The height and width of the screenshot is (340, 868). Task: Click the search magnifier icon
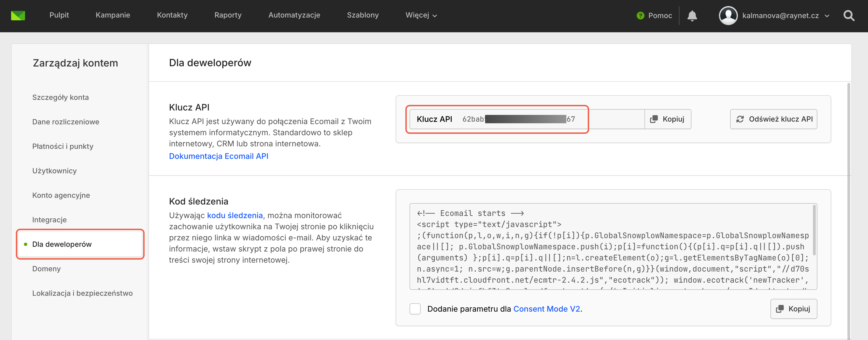[x=849, y=16]
